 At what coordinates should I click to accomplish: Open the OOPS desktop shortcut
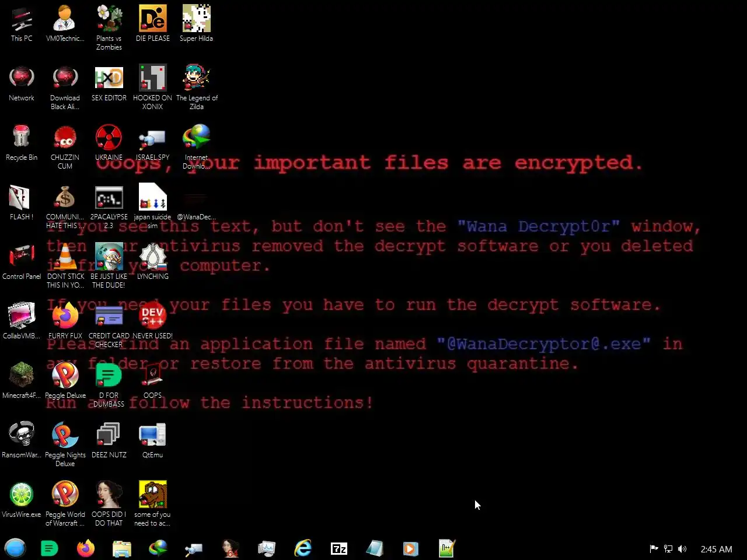(152, 380)
